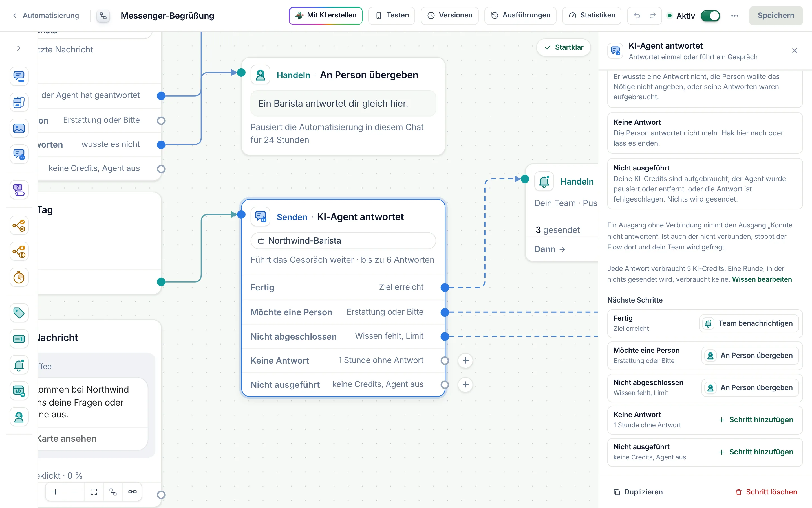Go back to Automatisierung
This screenshot has width=812, height=508.
click(46, 16)
